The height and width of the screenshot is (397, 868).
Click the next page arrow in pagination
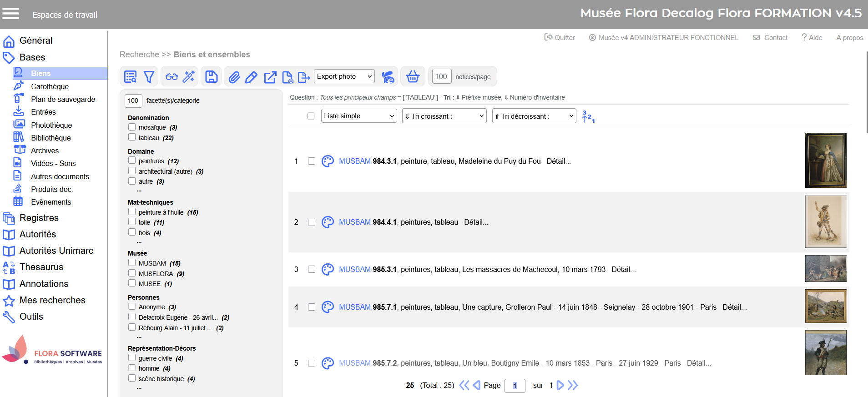(560, 385)
